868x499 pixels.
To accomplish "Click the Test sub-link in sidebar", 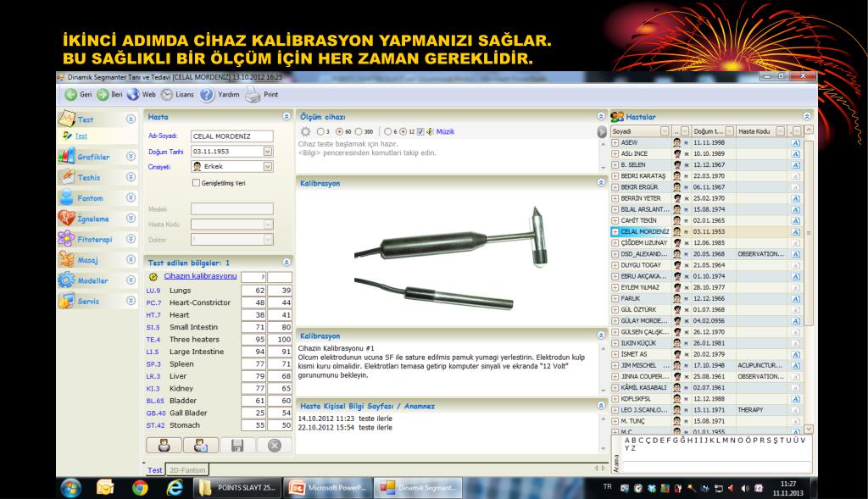I will click(x=81, y=136).
